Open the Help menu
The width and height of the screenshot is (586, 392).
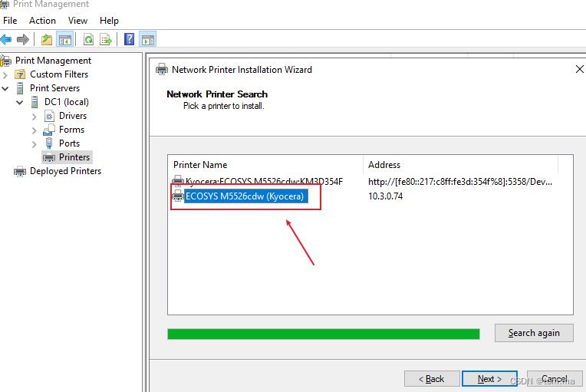[x=109, y=21]
